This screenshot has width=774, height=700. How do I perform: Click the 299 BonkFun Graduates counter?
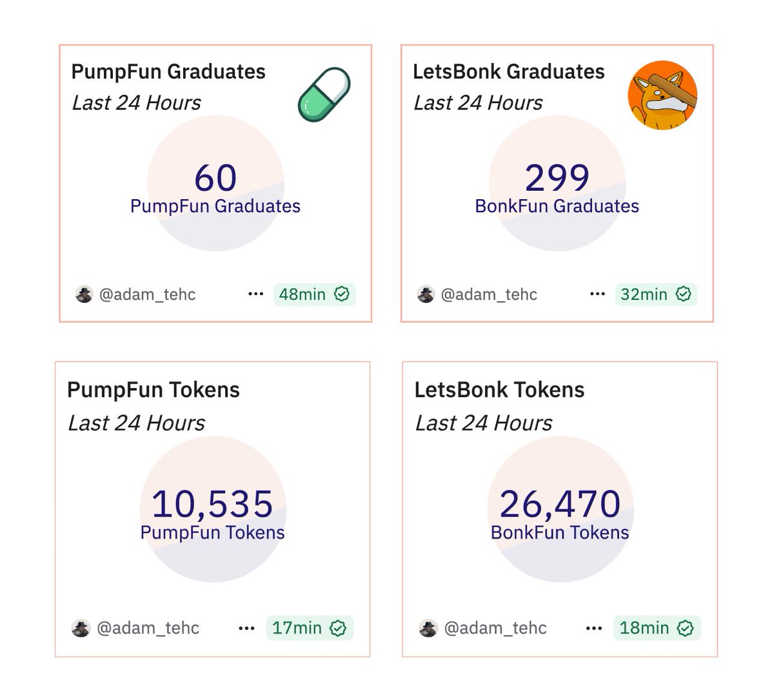pyautogui.click(x=557, y=188)
